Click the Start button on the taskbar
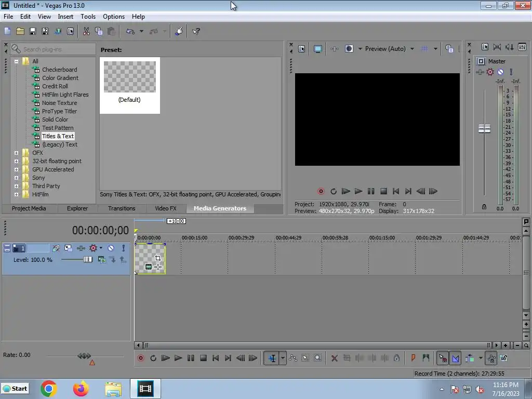The image size is (532, 399). [x=15, y=389]
